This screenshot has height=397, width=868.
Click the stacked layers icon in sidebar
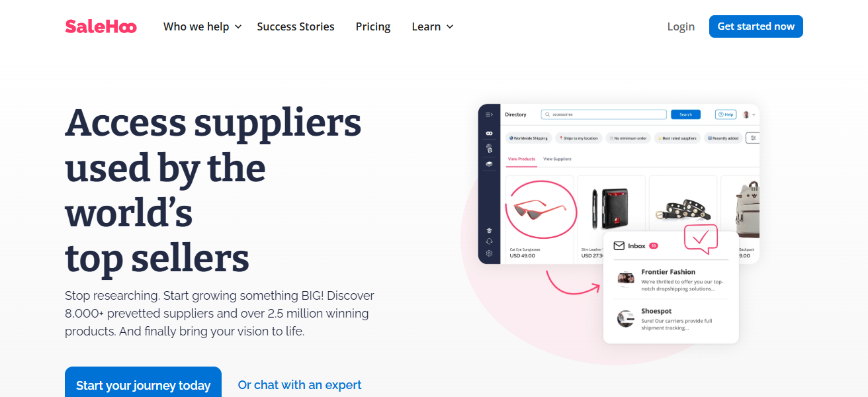pos(489,163)
